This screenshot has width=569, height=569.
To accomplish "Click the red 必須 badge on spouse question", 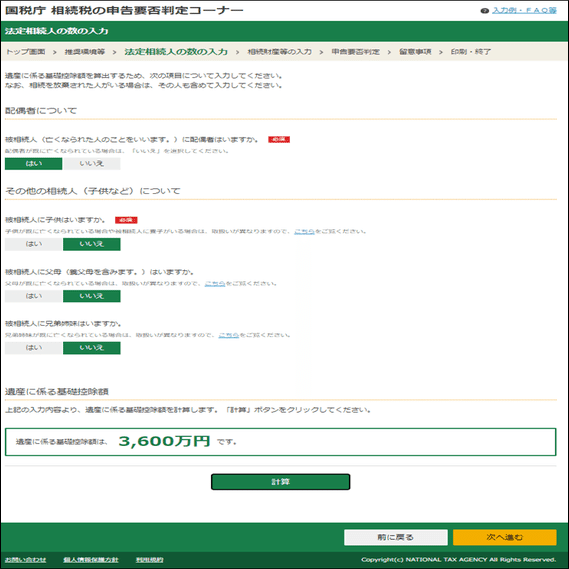I will 279,139.
